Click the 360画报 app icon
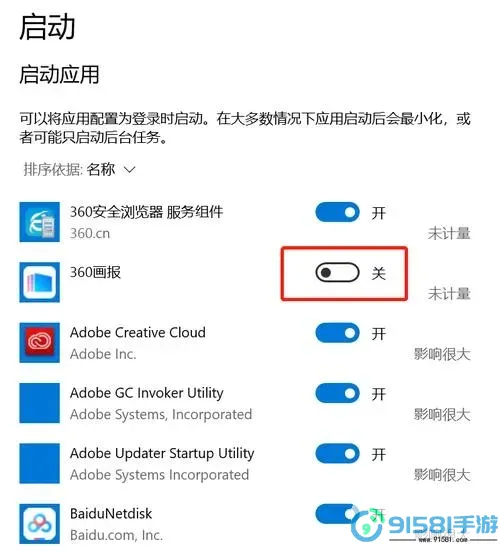Screen dimensions: 500x552 [39, 282]
